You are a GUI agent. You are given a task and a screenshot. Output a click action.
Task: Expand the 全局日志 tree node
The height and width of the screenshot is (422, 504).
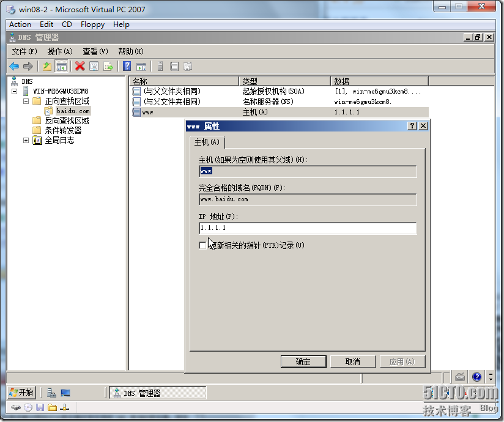click(x=24, y=140)
